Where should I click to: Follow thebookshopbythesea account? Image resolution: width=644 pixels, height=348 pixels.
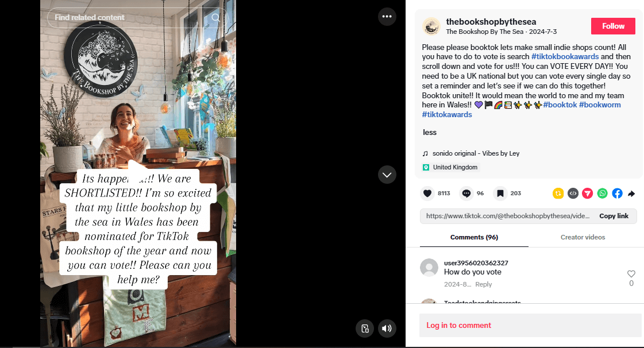[x=613, y=26]
